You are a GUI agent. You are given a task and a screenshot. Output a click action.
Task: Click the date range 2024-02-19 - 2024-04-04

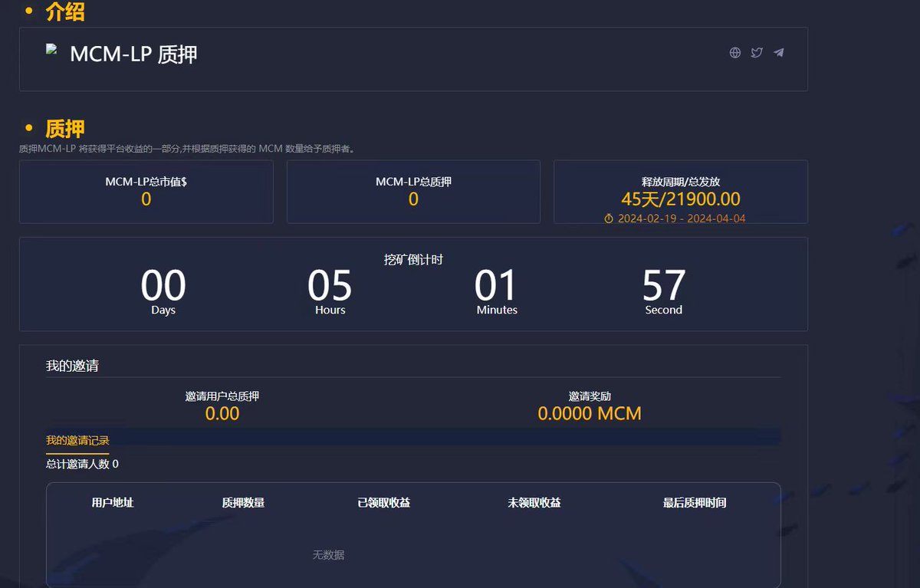click(x=682, y=218)
